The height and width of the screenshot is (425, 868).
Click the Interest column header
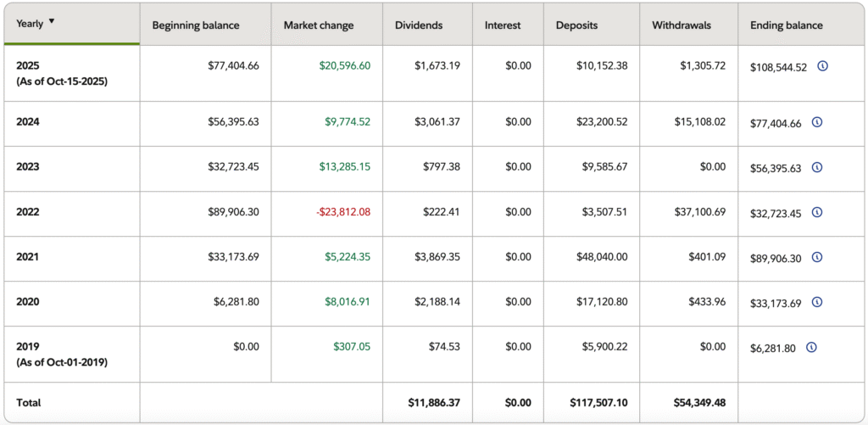(503, 25)
